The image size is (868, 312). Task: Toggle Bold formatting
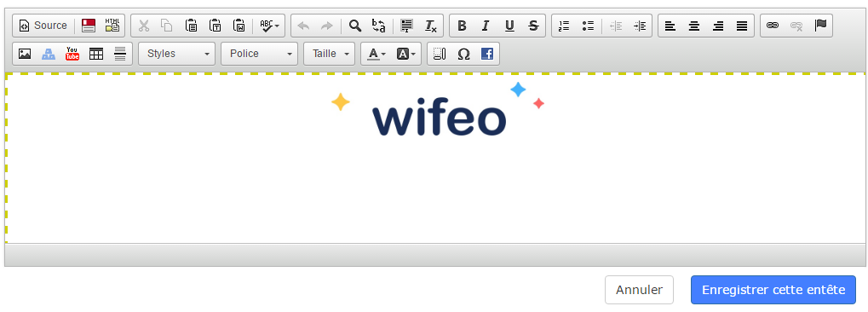462,26
